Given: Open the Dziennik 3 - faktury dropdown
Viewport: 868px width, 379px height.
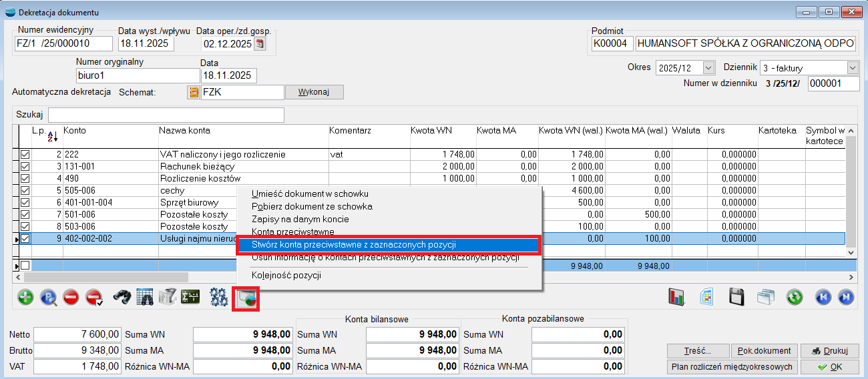Looking at the screenshot, I should [852, 68].
